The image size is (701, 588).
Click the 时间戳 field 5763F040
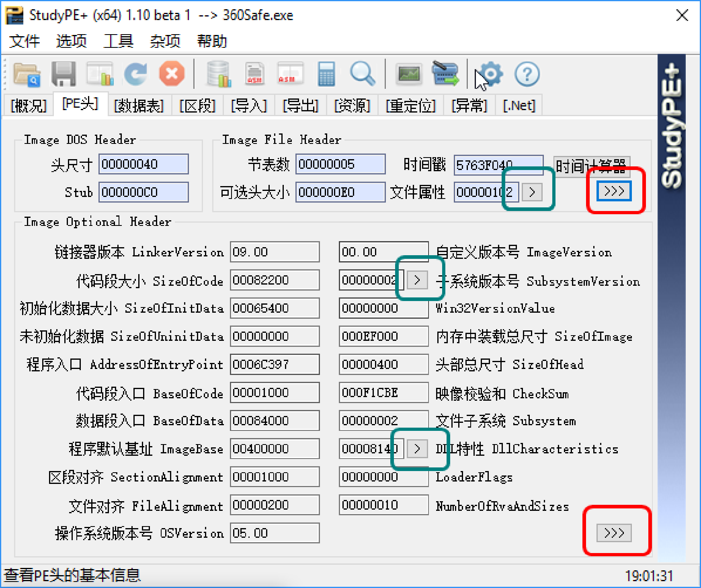pyautogui.click(x=499, y=165)
